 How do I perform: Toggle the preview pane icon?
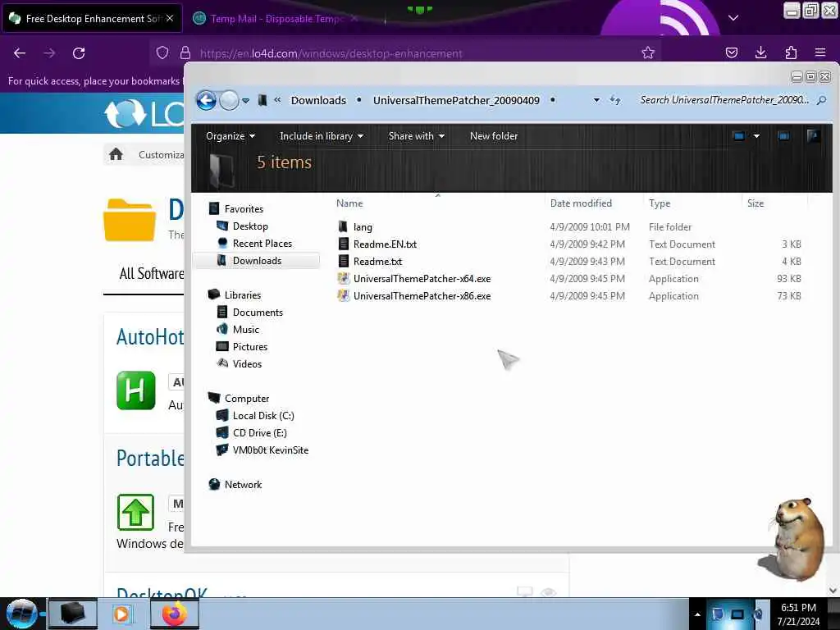pos(783,136)
